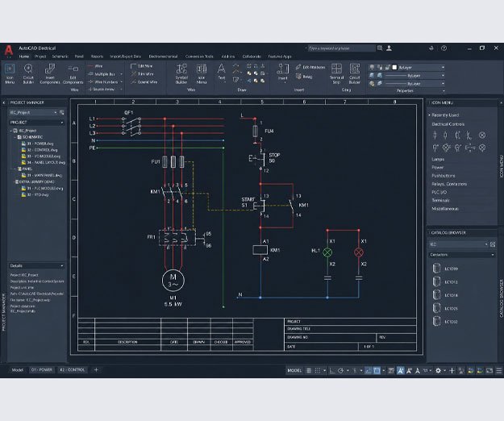This screenshot has height=421, width=504.
Task: Toggle MODEL space button in status bar
Action: [294, 370]
